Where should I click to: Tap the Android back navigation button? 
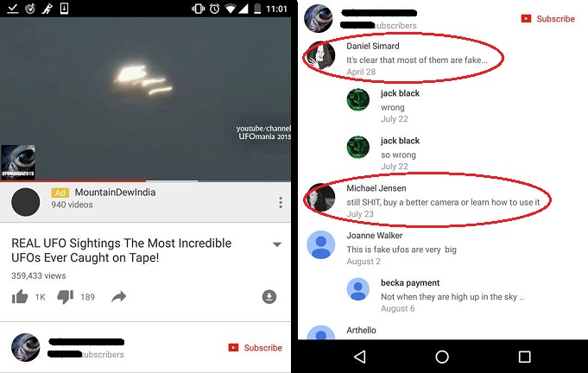[360, 357]
